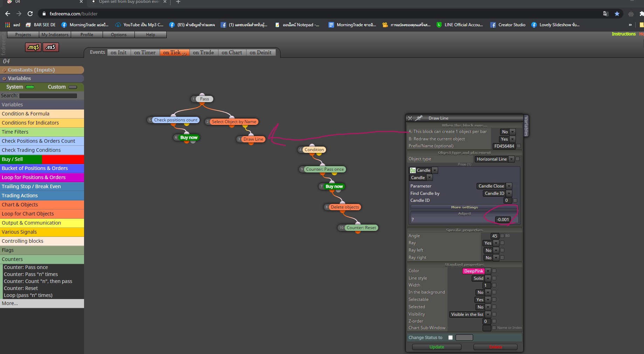Open Object type Horizontal Line dropdown
This screenshot has width=644, height=354.
[x=494, y=159]
